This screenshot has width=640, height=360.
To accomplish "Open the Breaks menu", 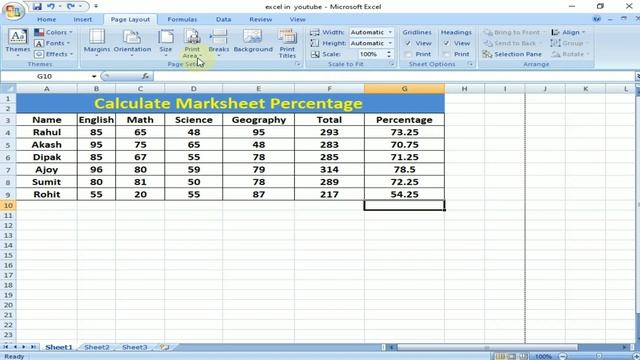I will point(219,43).
